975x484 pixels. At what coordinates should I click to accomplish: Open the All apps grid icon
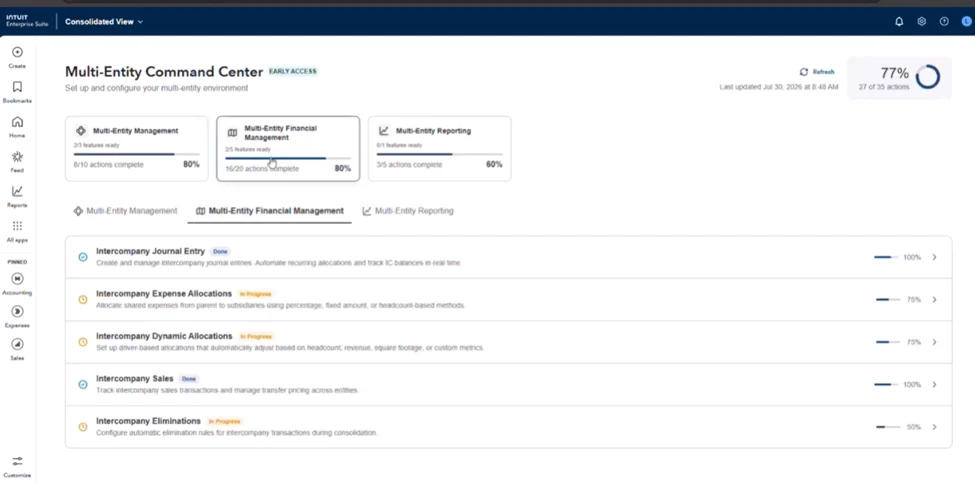coord(17,226)
